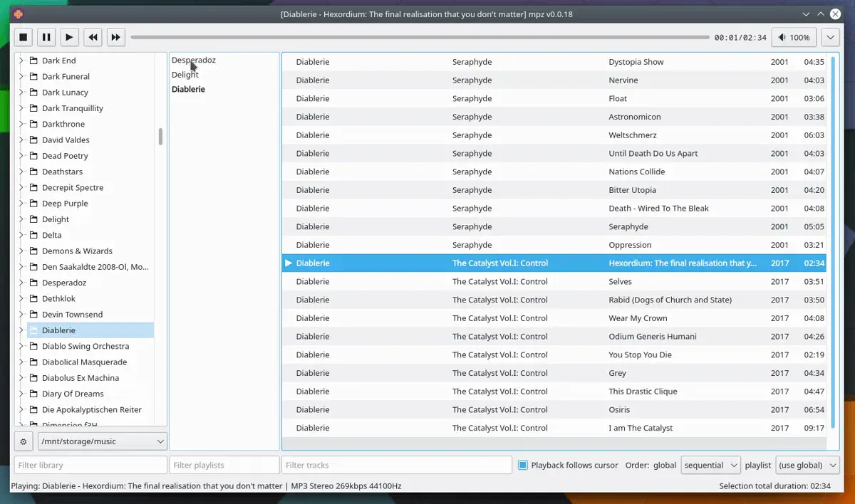Expand the Dark Tranquillity tree node
The width and height of the screenshot is (855, 504).
coord(21,108)
